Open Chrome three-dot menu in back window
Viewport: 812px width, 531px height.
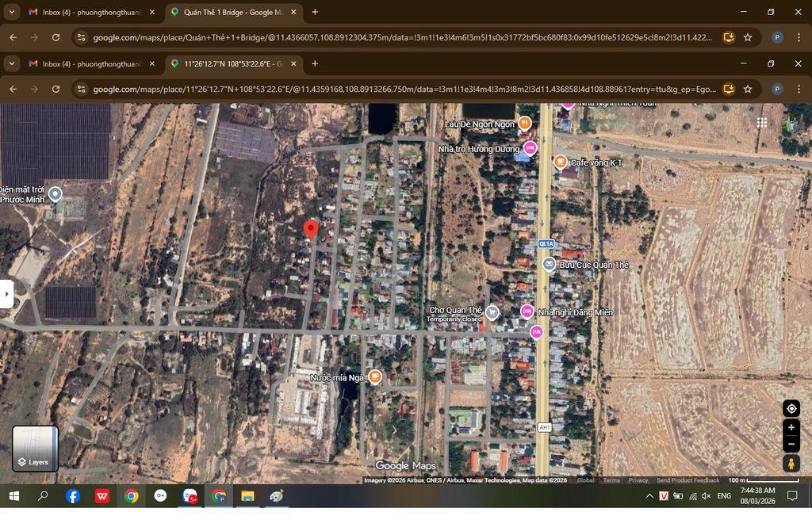pos(799,37)
